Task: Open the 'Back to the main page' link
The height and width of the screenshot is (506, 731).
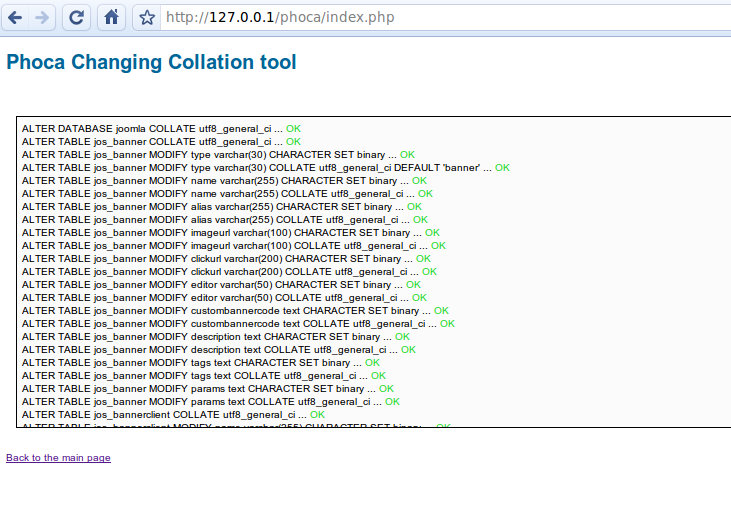Action: [58, 457]
